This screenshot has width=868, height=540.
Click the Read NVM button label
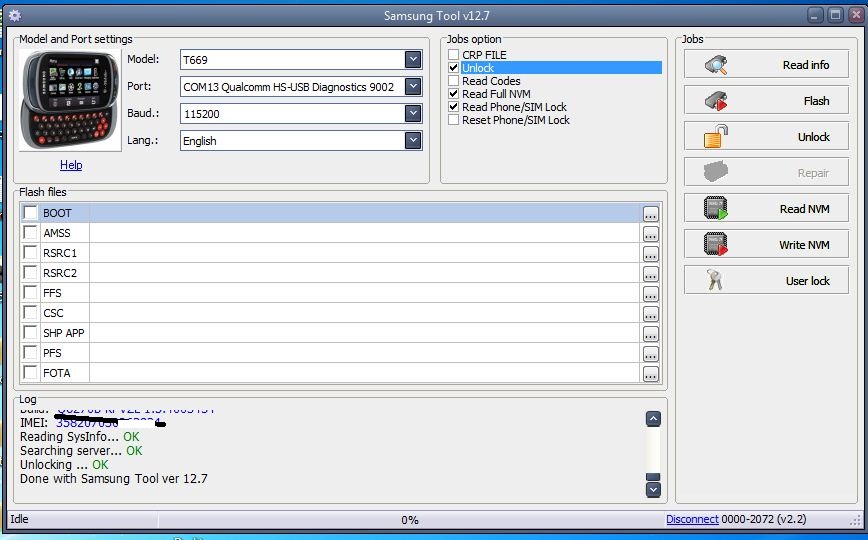[804, 209]
